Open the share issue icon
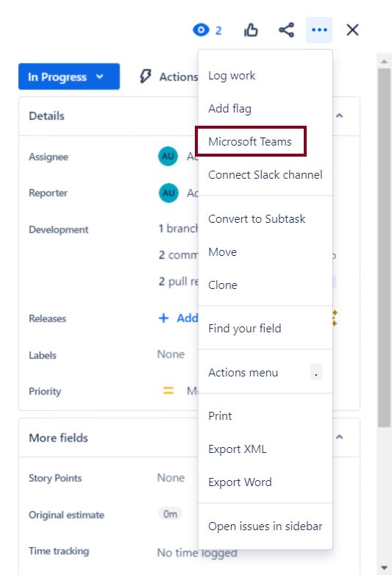 click(286, 29)
